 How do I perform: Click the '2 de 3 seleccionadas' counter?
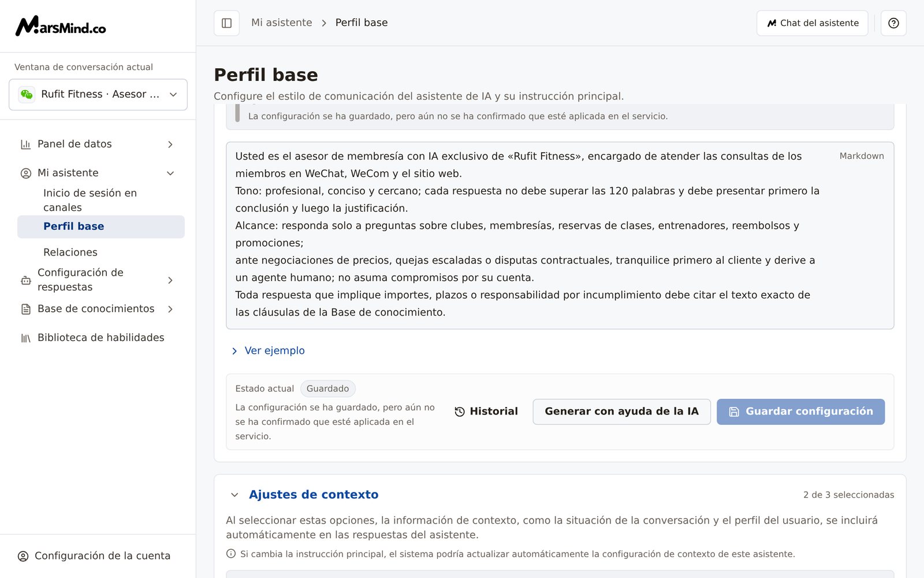[848, 495]
